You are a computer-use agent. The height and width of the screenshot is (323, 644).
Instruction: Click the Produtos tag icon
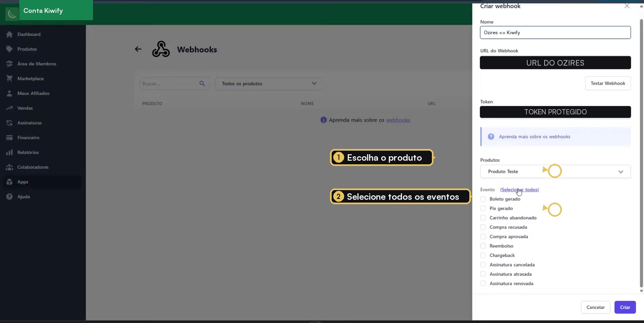(9, 49)
